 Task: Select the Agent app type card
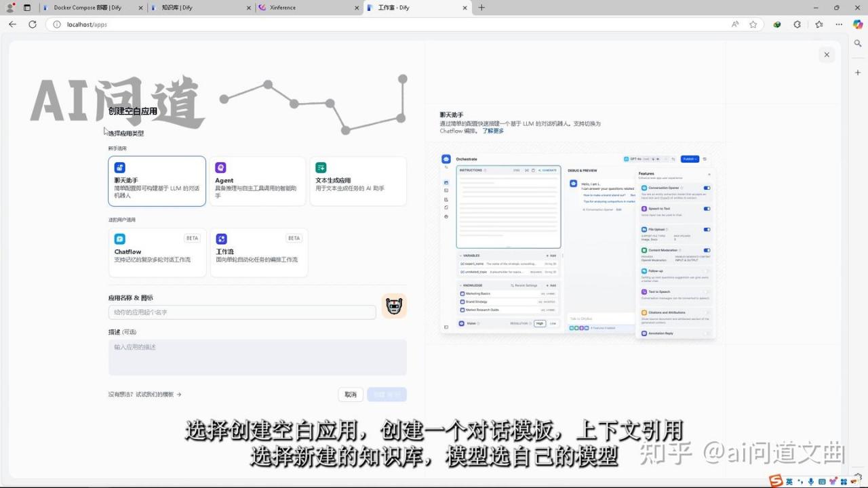(x=257, y=181)
